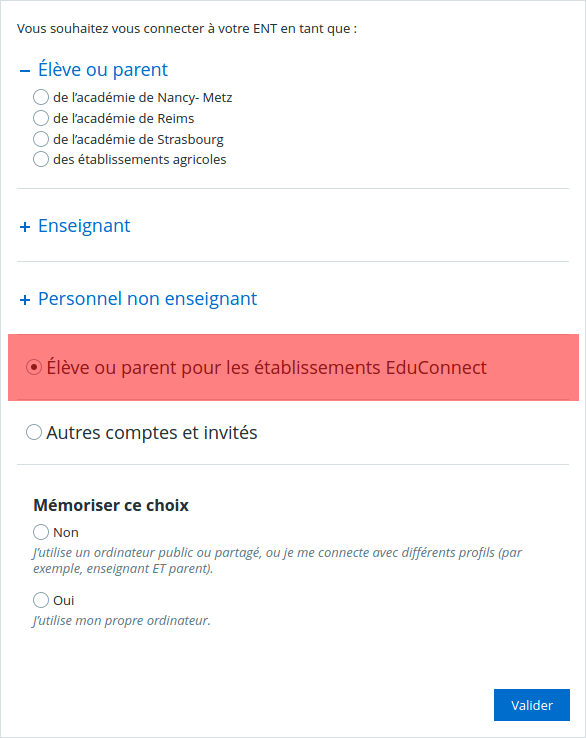Select the établissements agricoles radio button
Screen dimensions: 586x738
pos(41,159)
